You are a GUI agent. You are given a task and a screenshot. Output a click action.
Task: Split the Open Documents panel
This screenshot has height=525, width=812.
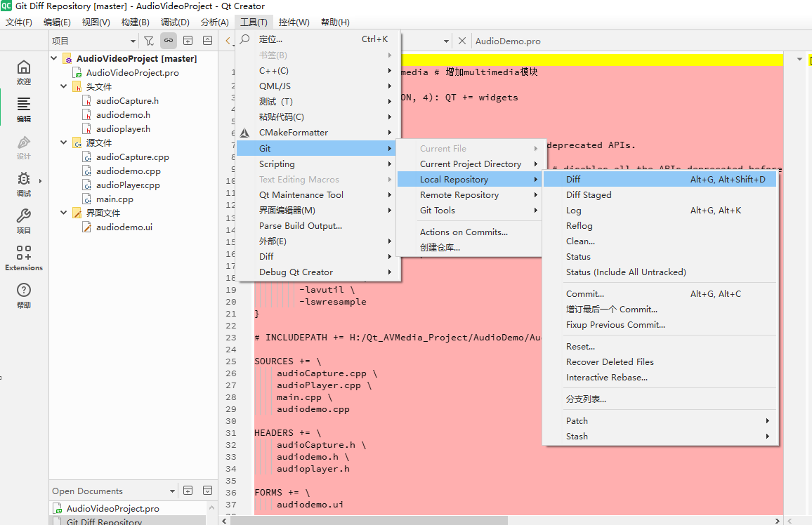click(188, 491)
